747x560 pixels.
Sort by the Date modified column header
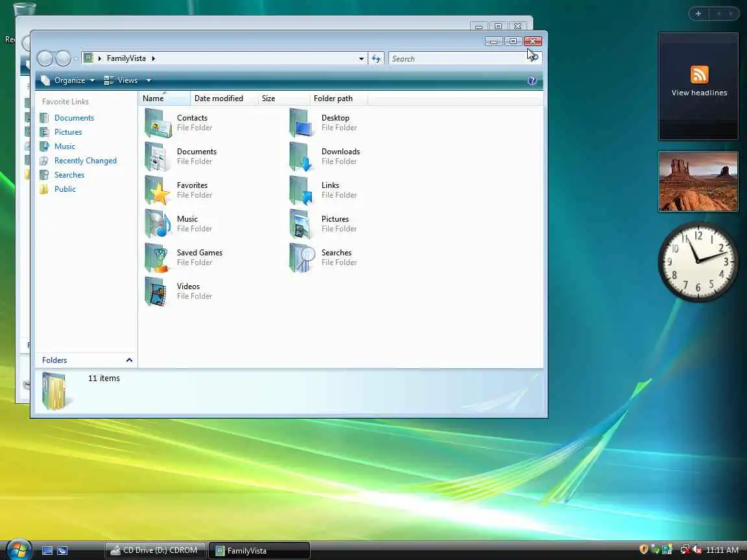pyautogui.click(x=224, y=99)
